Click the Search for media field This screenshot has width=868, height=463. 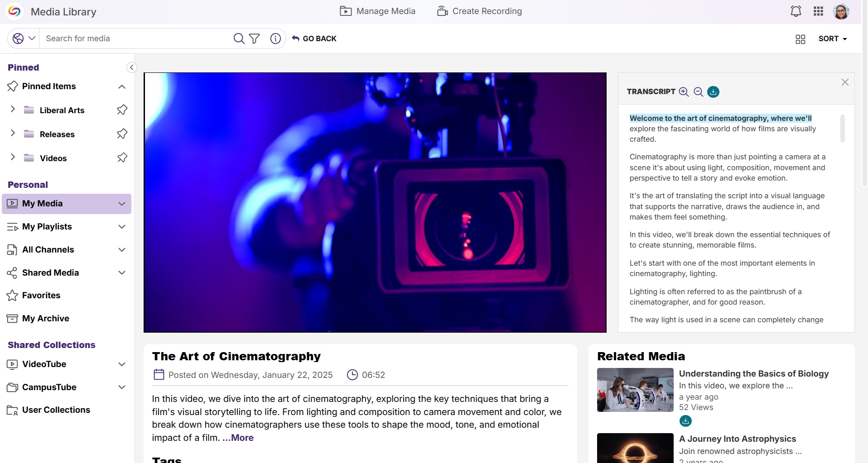[x=136, y=38]
